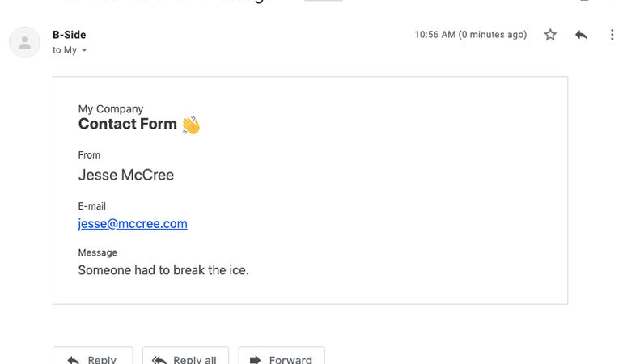Image resolution: width=627 pixels, height=364 pixels.
Task: Click the 'From' field label
Action: coord(89,155)
